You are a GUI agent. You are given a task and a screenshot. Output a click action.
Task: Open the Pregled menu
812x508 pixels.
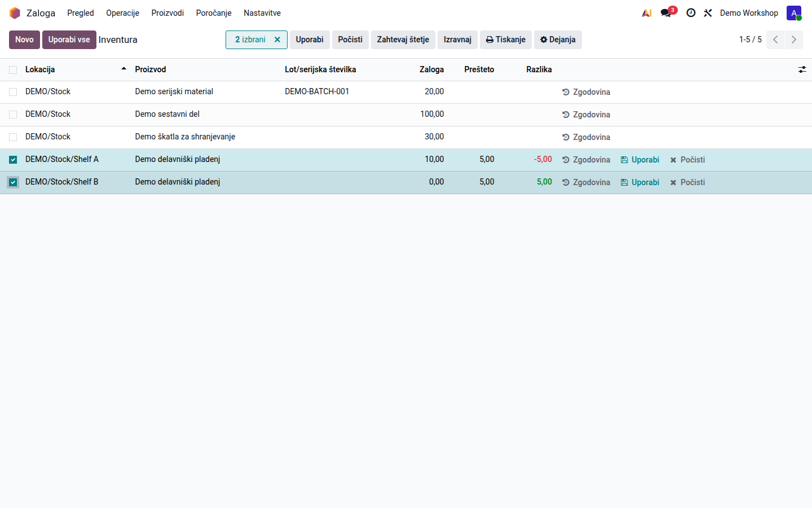pyautogui.click(x=81, y=13)
